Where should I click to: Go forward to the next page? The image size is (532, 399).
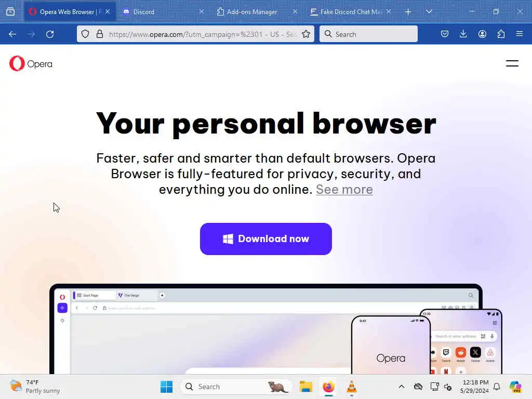31,34
